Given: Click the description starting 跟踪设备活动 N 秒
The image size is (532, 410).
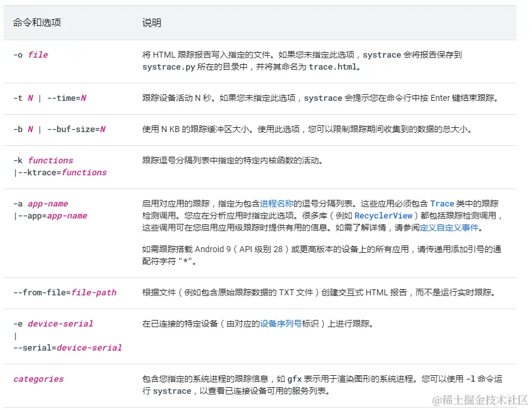Looking at the screenshot, I should click(x=321, y=98).
